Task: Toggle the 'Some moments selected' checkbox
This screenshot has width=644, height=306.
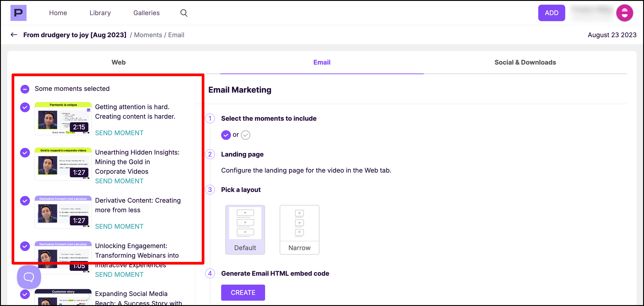Action: pos(25,89)
